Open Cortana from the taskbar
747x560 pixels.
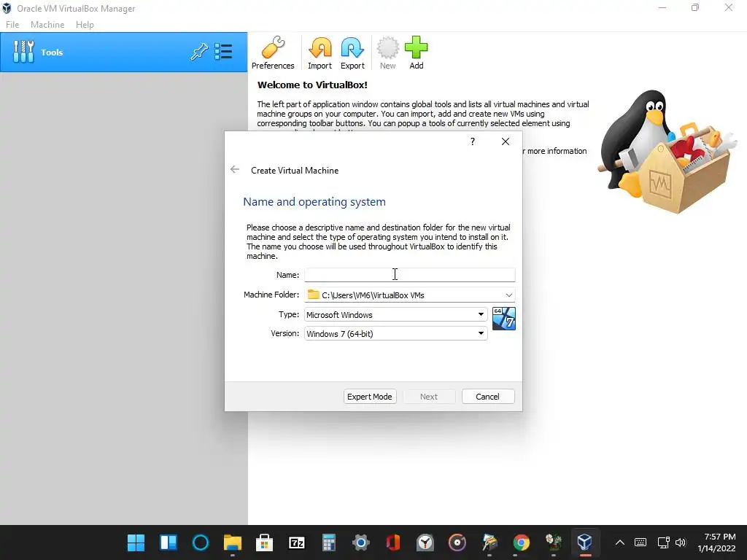[201, 542]
